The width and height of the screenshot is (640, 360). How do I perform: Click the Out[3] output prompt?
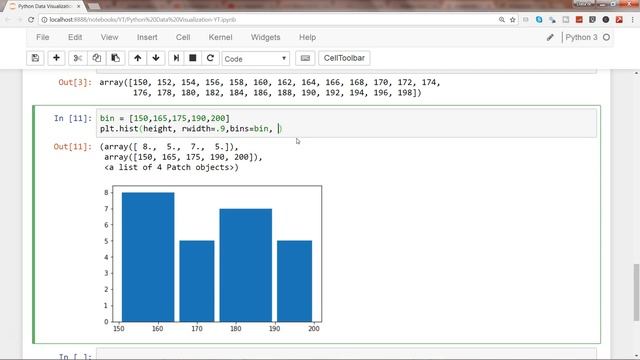(x=75, y=82)
